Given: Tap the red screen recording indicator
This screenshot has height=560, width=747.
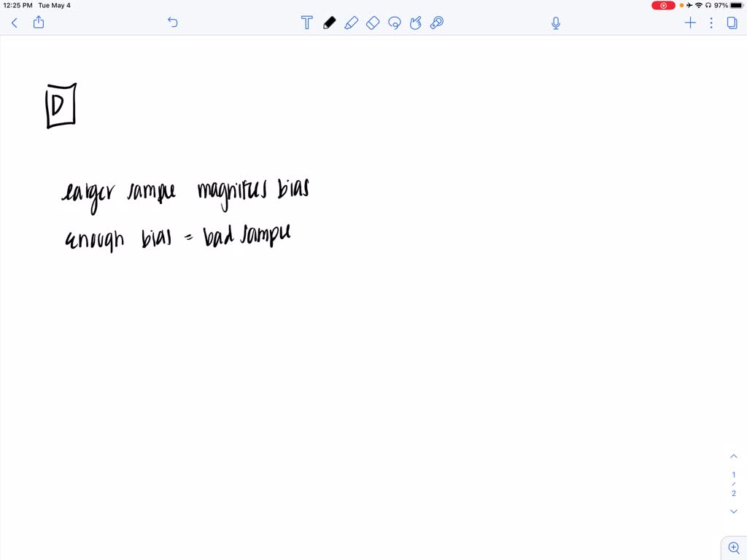Looking at the screenshot, I should (663, 5).
